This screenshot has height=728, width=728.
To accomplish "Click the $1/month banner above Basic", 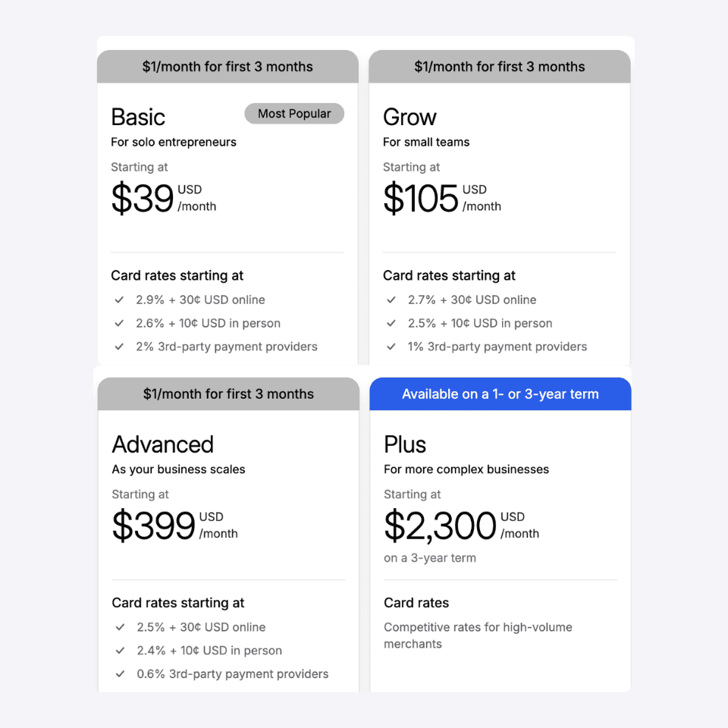I will tap(227, 67).
